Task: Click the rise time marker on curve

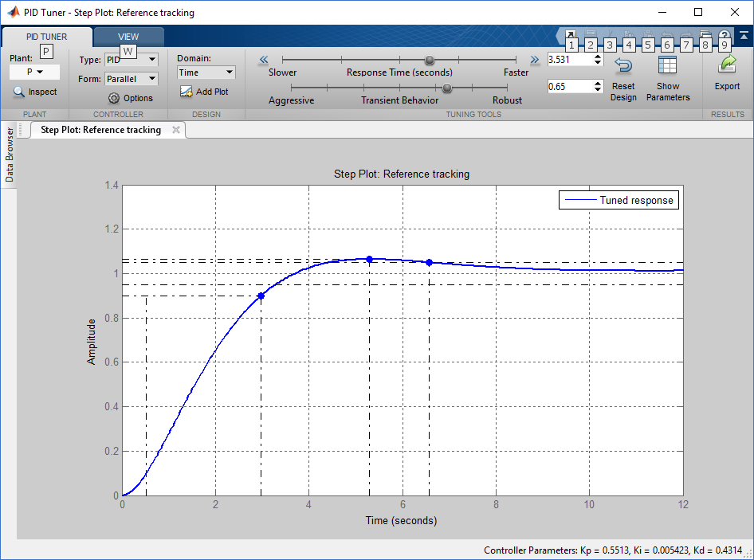Action: pos(261,296)
